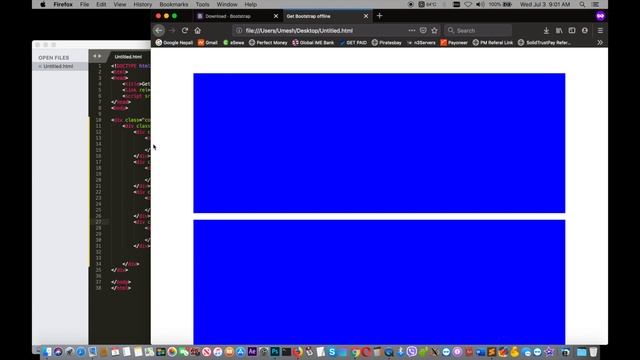Open Viber from the Dock

point(412,351)
